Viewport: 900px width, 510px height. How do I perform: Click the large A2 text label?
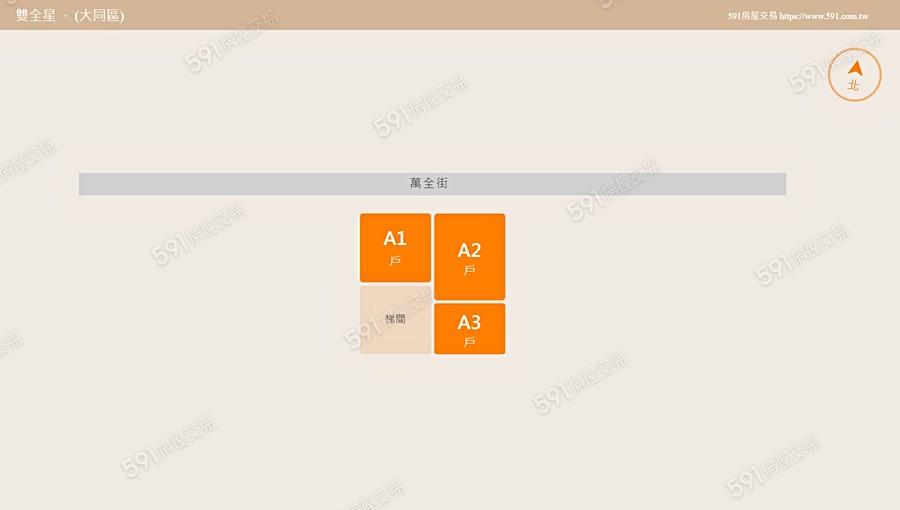point(470,250)
